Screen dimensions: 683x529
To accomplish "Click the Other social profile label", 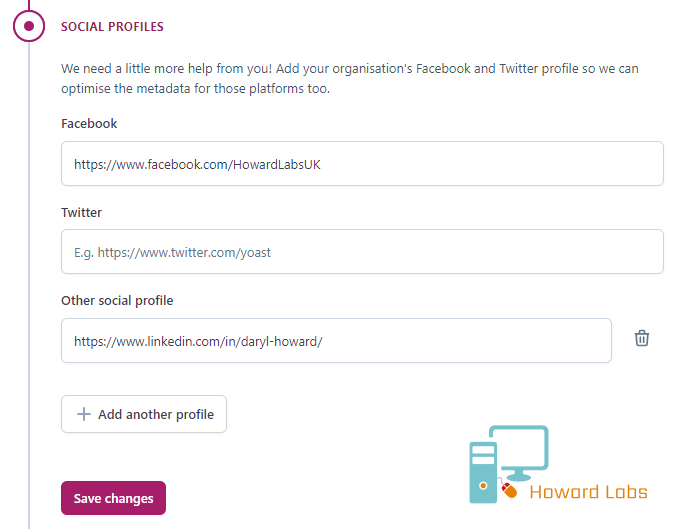I will tap(117, 301).
